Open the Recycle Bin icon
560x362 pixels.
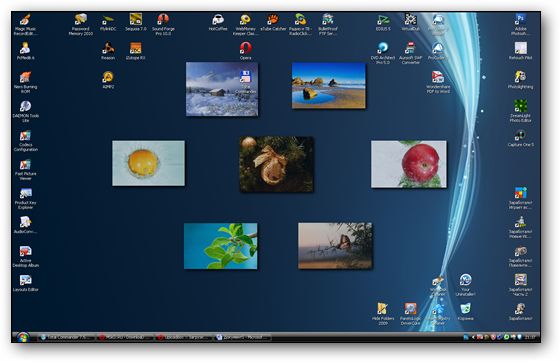point(465,311)
